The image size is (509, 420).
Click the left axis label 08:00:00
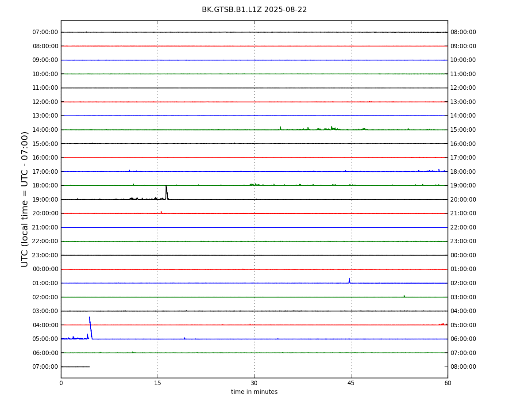45,46
